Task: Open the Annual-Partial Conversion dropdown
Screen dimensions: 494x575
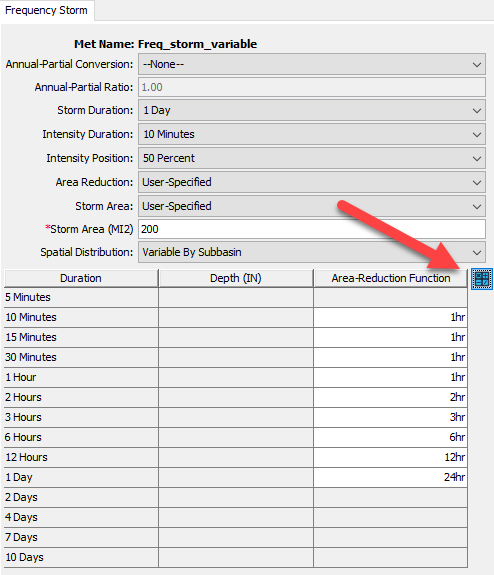Action: (312, 64)
